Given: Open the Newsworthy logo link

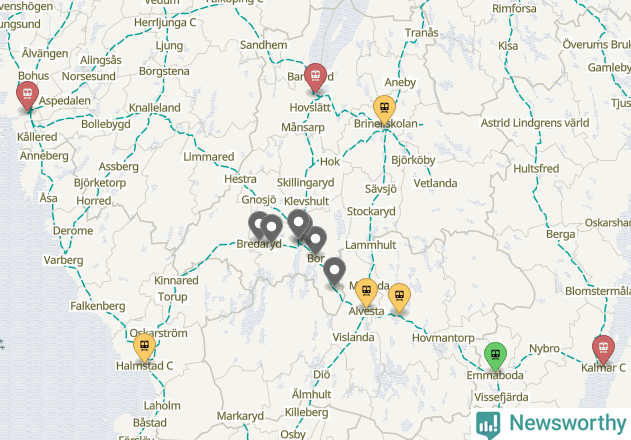Looking at the screenshot, I should [551, 424].
